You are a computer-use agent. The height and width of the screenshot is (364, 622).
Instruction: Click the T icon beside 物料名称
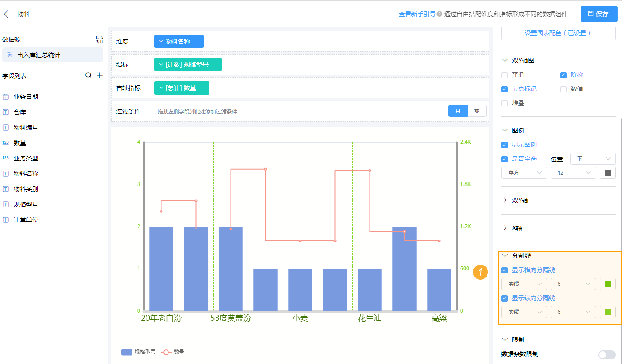(x=6, y=173)
